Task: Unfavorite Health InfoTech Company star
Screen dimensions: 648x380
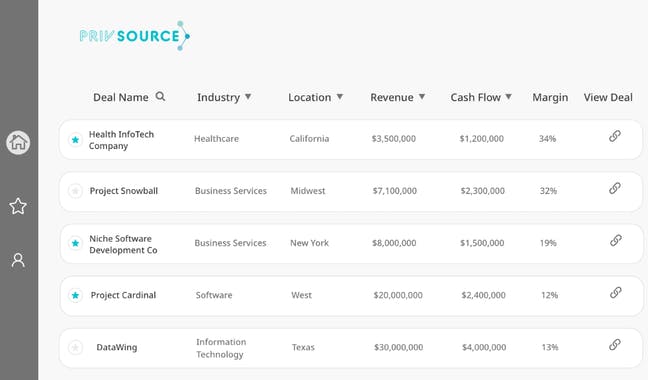Action: click(75, 140)
